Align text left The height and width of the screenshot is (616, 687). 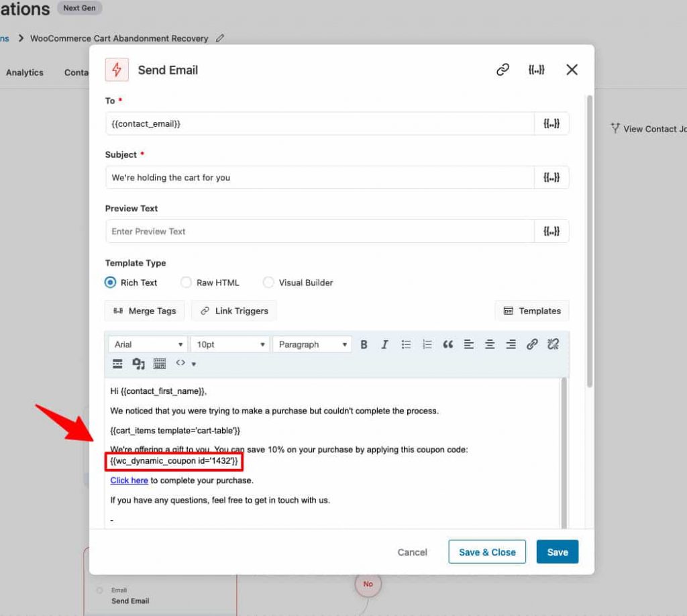469,344
